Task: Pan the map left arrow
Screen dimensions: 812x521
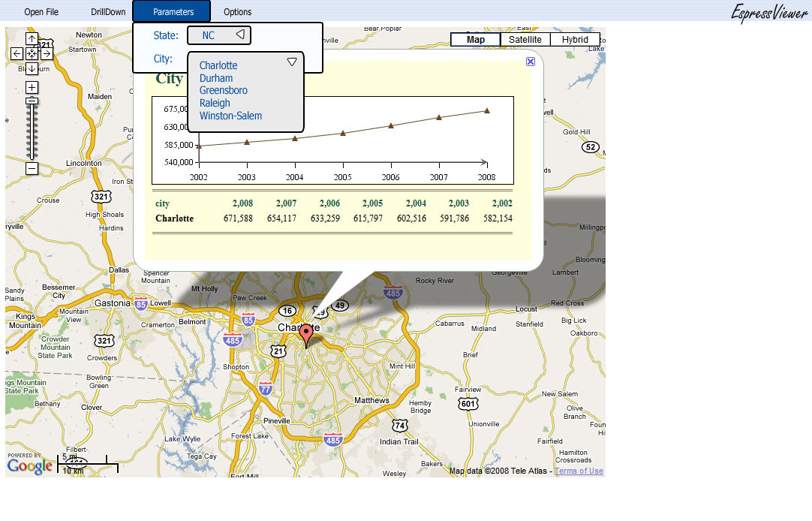Action: coord(17,53)
